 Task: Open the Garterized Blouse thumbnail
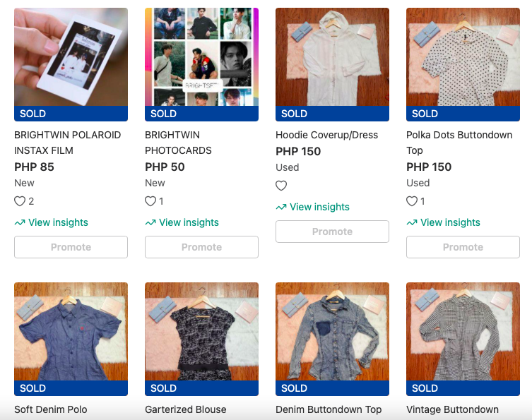(201, 332)
